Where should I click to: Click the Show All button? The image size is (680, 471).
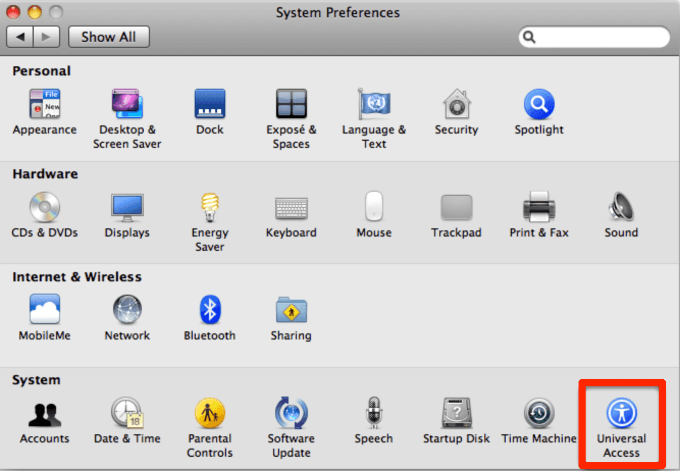[109, 37]
